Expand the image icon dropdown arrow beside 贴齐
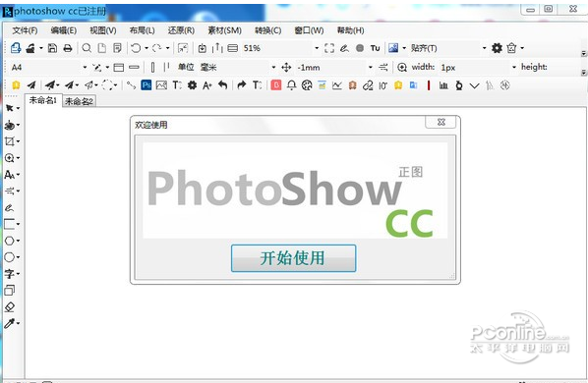Image resolution: width=588 pixels, height=383 pixels. [x=404, y=48]
